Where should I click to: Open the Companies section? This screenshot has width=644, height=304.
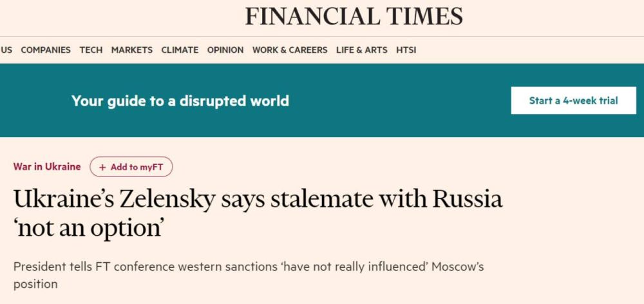[46, 50]
